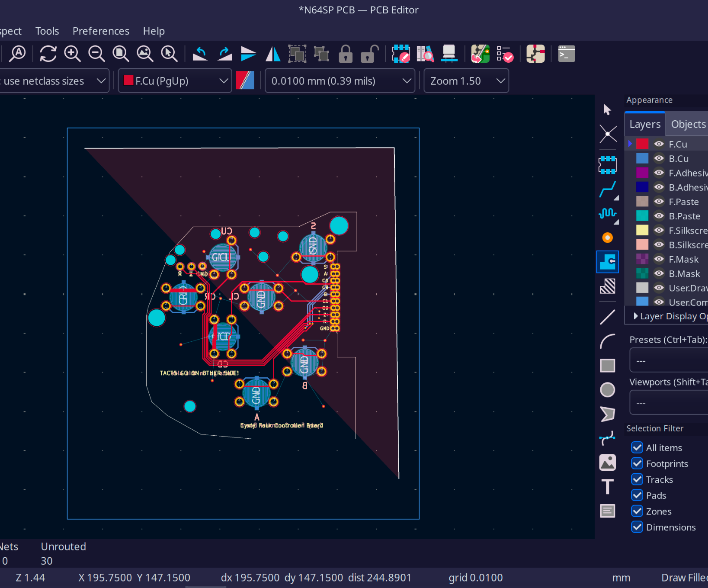Rotate selection clockwise
The width and height of the screenshot is (708, 588).
pyautogui.click(x=224, y=54)
